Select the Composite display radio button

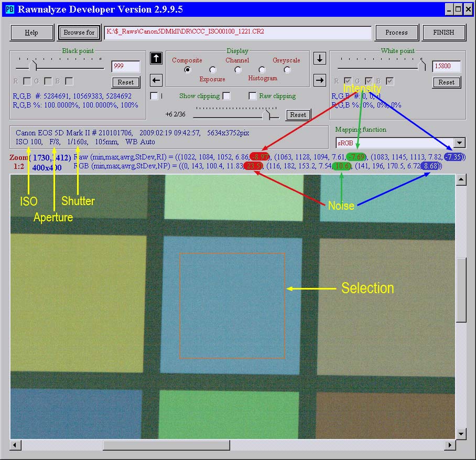coord(188,70)
